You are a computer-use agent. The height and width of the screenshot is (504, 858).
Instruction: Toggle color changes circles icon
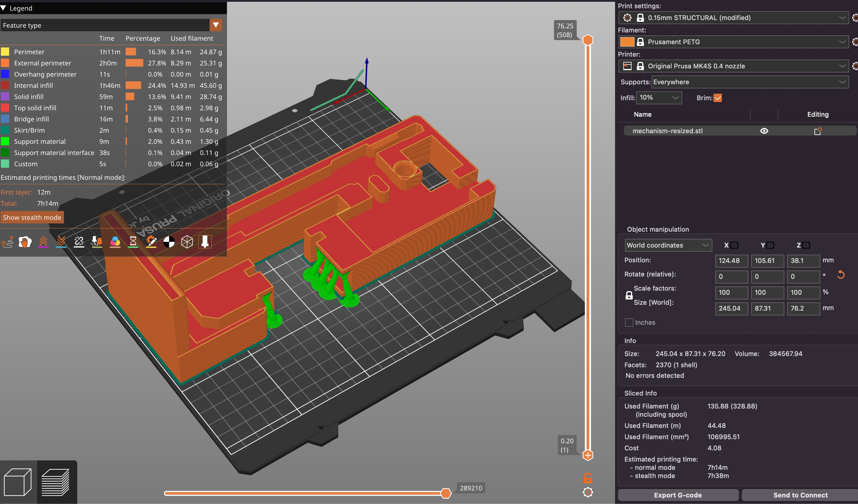(115, 242)
